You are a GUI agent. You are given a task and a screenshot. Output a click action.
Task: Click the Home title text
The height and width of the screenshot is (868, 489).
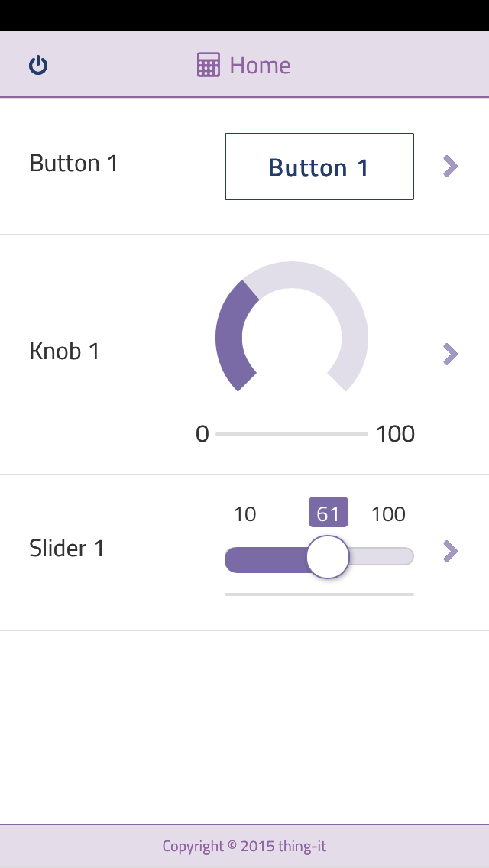click(x=260, y=66)
